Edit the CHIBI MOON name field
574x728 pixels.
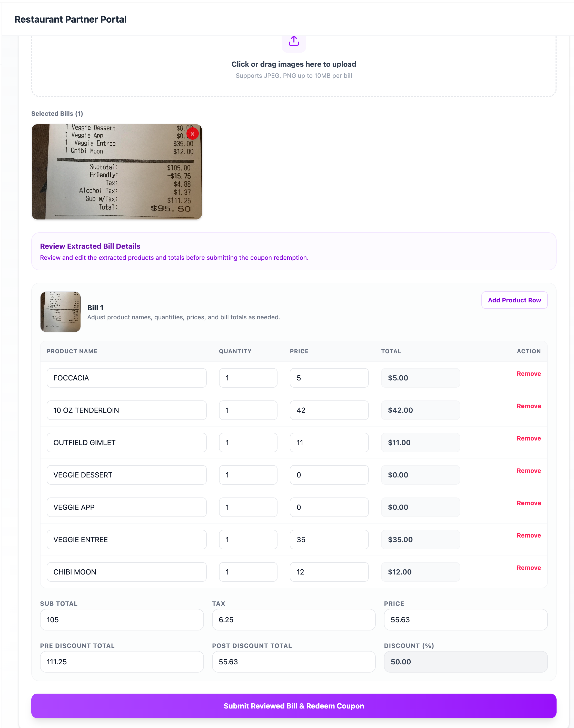[126, 572]
